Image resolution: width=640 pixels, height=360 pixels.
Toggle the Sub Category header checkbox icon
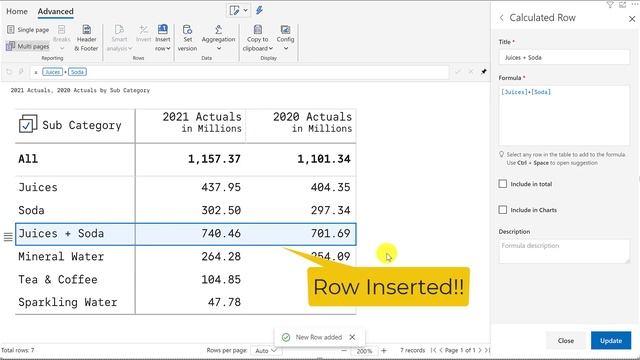[28, 124]
